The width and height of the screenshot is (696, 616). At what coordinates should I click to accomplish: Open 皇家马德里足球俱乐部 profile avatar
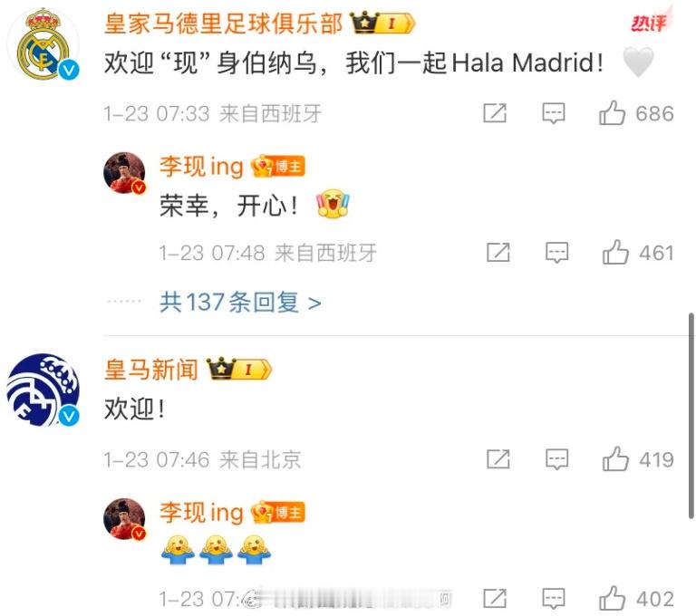pyautogui.click(x=43, y=44)
